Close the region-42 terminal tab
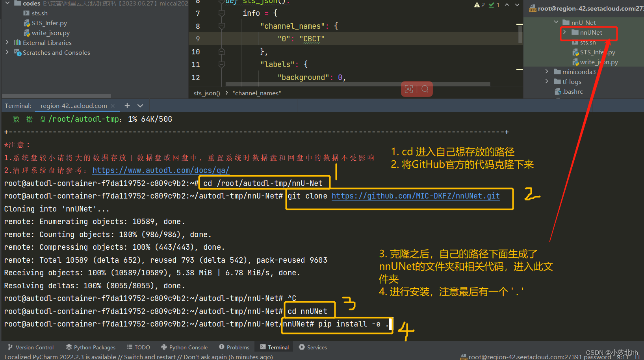Viewport: 644px width, 360px height. coord(113,106)
